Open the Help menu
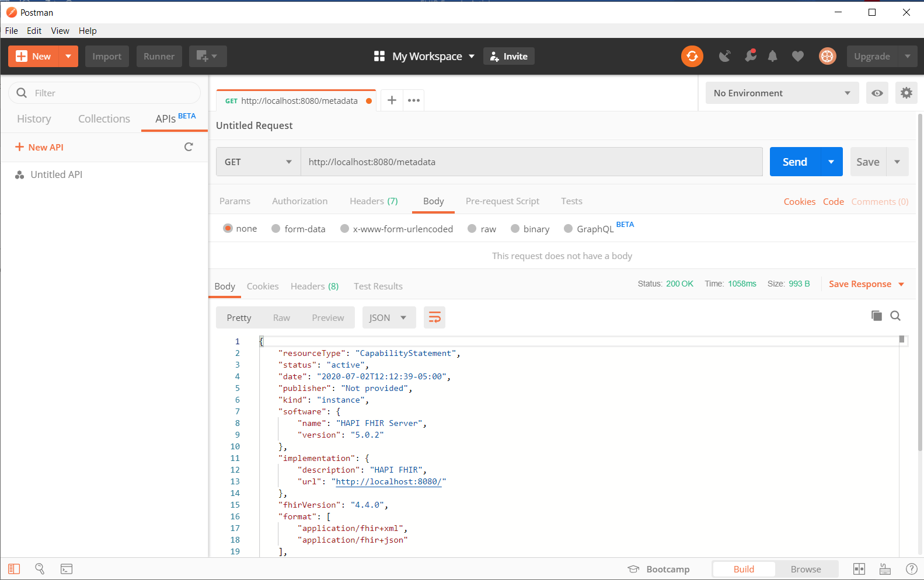Screen dimensions: 924x580 [x=88, y=30]
